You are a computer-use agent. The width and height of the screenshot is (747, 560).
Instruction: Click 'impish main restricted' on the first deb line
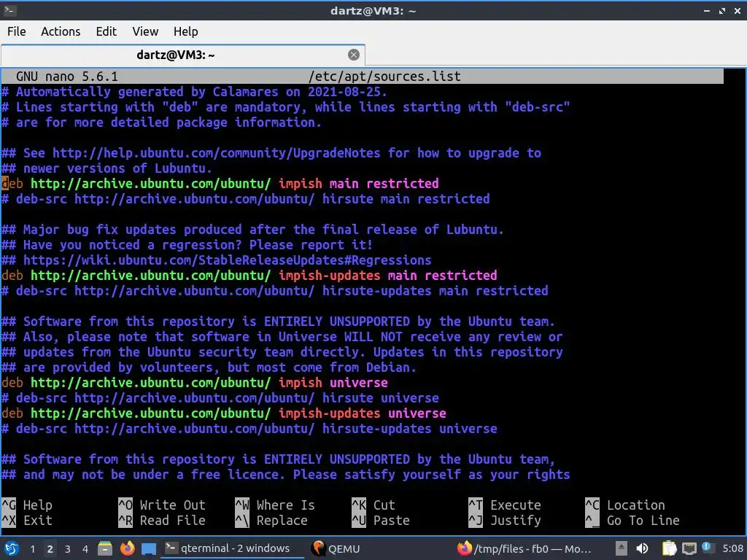359,183
